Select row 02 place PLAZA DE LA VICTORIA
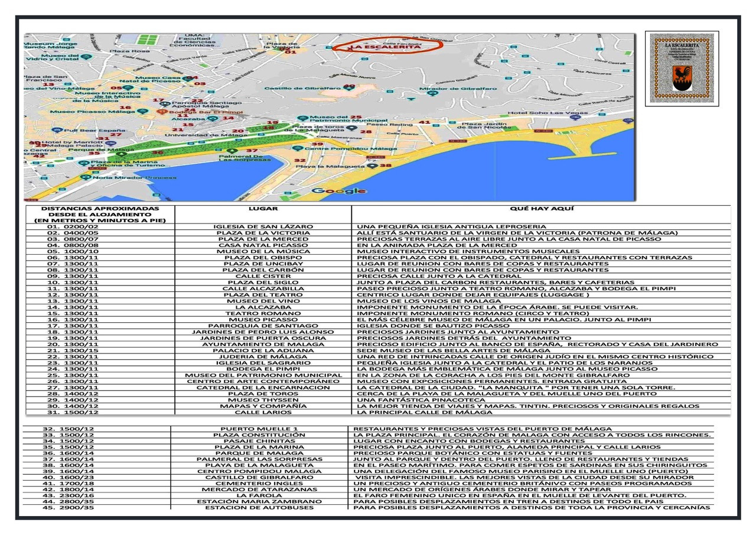This screenshot has width=756, height=535. click(263, 233)
